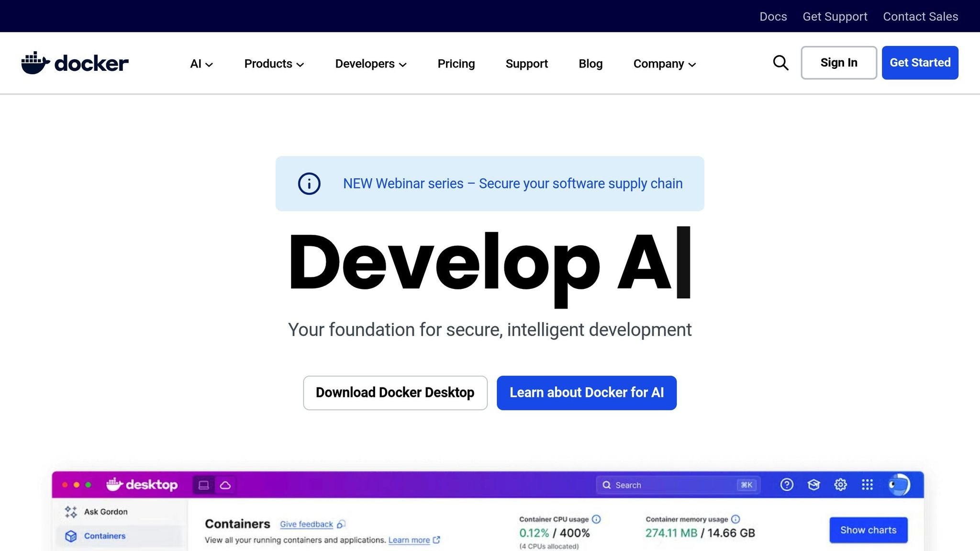
Task: Click the user avatar in Docker Desktop
Action: 899,485
